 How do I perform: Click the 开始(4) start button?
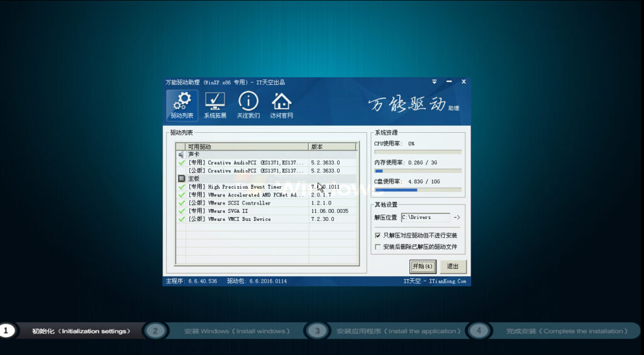click(423, 266)
